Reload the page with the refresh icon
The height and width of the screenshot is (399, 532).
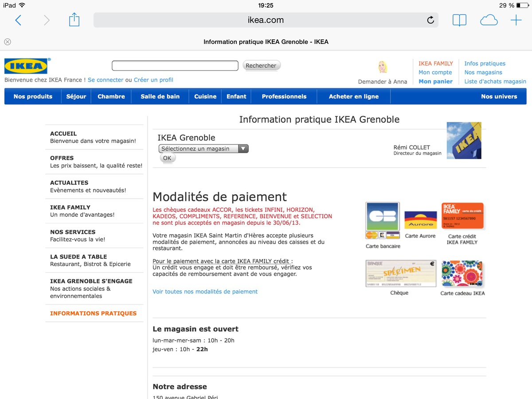430,20
